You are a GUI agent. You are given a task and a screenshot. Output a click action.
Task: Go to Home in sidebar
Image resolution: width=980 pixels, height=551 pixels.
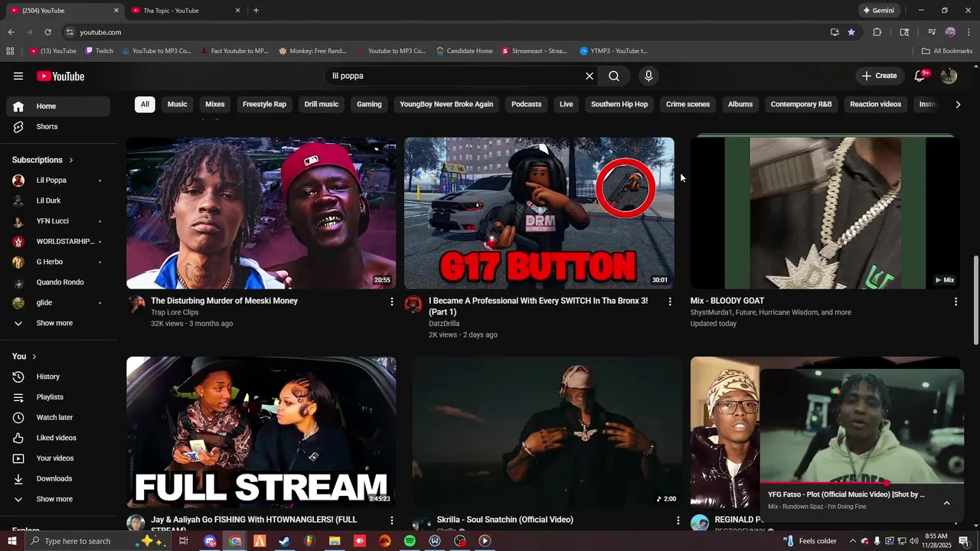(x=58, y=106)
